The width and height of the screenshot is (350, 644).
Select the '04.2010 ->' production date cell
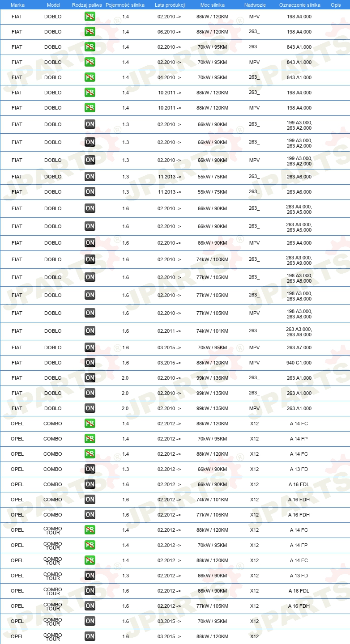(169, 77)
